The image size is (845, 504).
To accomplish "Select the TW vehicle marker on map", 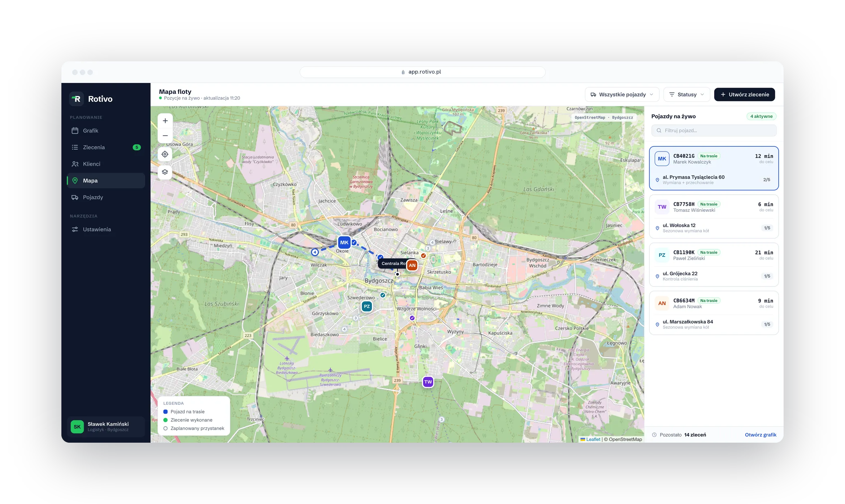I will click(x=428, y=382).
